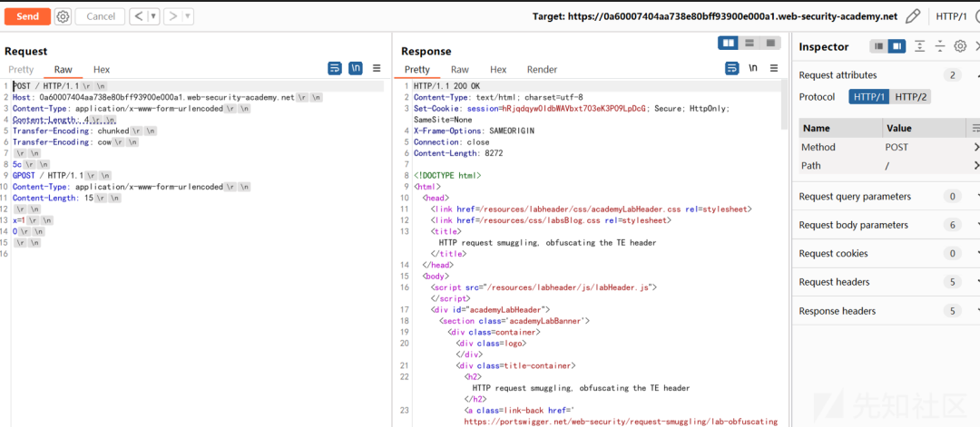Image resolution: width=980 pixels, height=427 pixels.
Task: Click Response panel vertical scrollbar
Action: click(784, 105)
